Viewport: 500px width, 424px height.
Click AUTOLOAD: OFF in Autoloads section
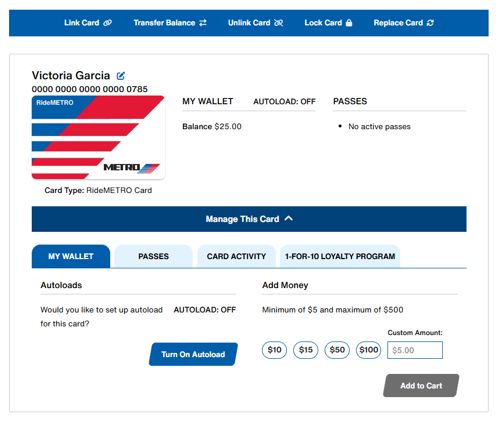[x=205, y=310]
